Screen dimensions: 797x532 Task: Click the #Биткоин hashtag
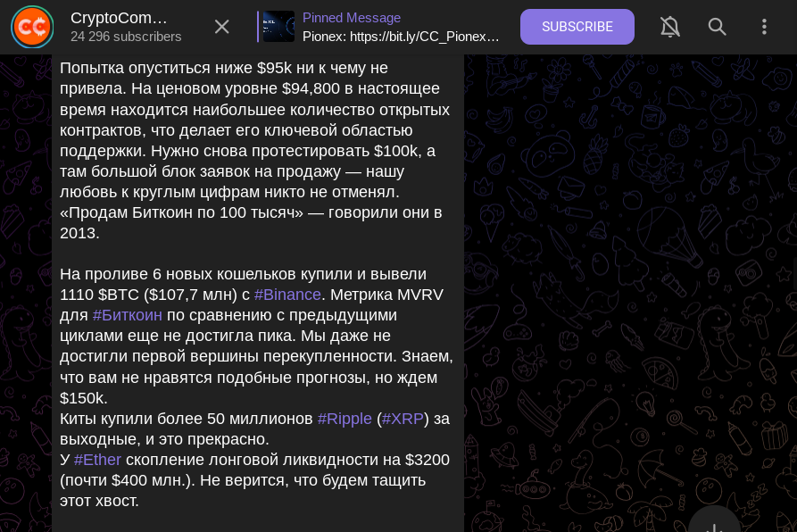(128, 315)
